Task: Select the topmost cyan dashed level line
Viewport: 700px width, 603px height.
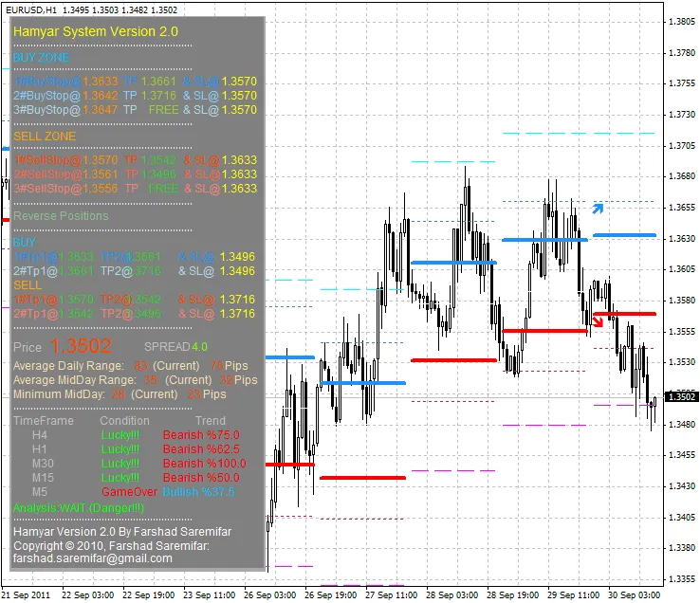Action: (x=579, y=134)
